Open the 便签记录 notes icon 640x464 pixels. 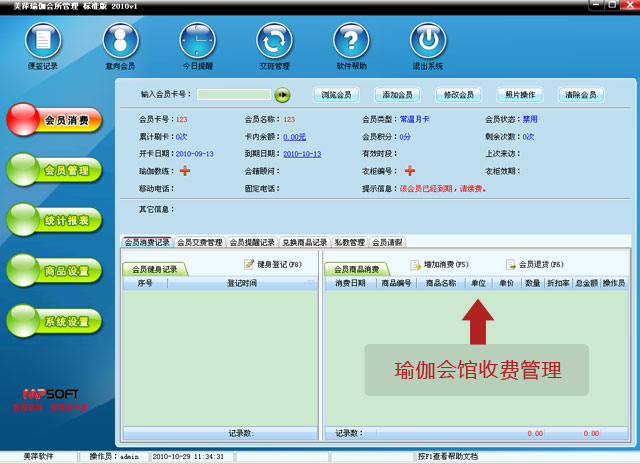[x=42, y=43]
